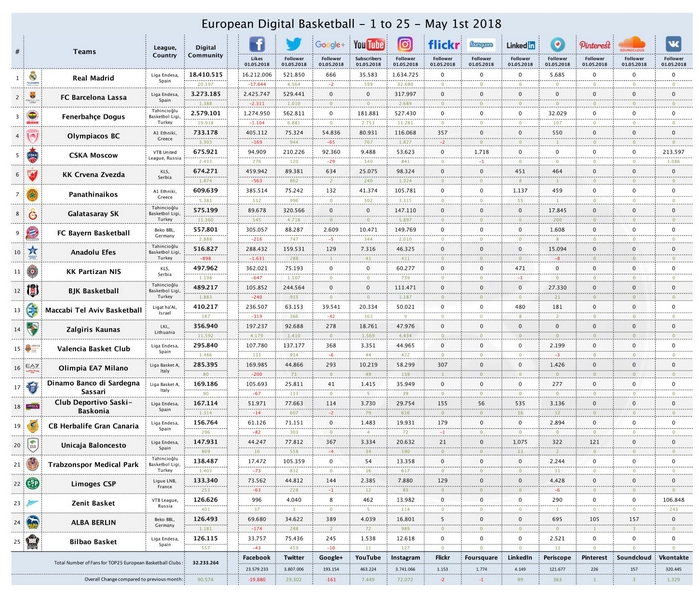Click the YouTube logo header
Screen dimensions: 700x592
[369, 45]
